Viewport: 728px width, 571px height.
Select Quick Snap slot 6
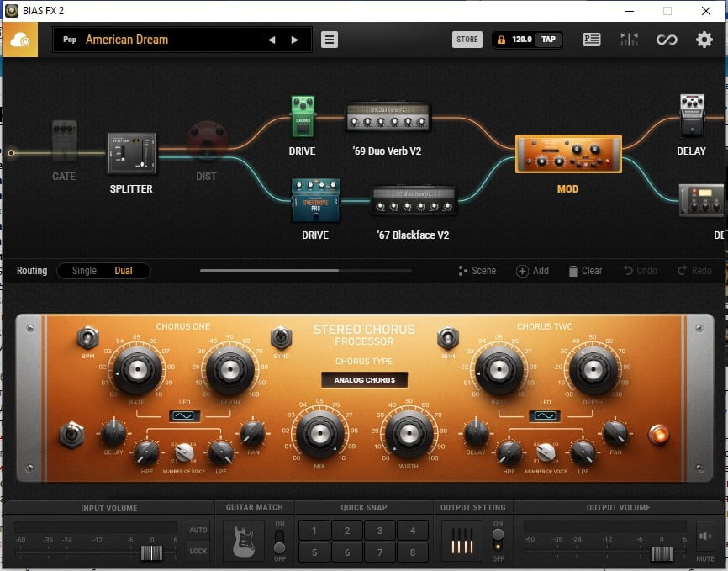click(x=347, y=552)
